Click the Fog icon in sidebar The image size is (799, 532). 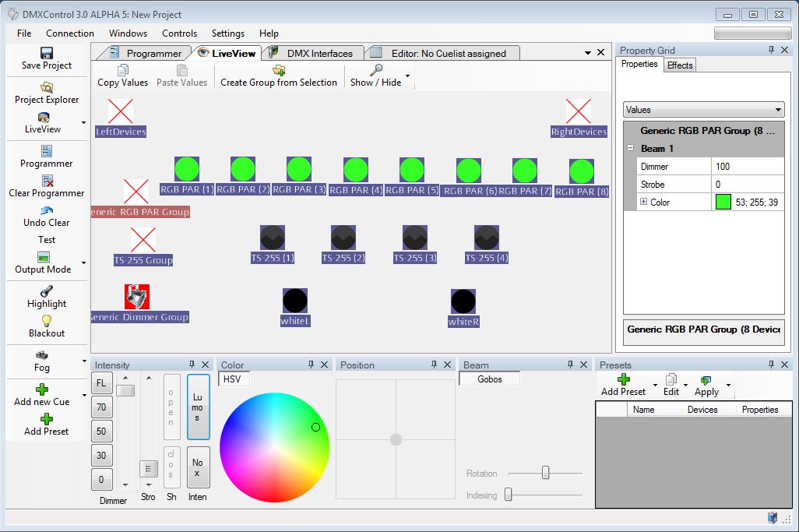click(x=42, y=355)
